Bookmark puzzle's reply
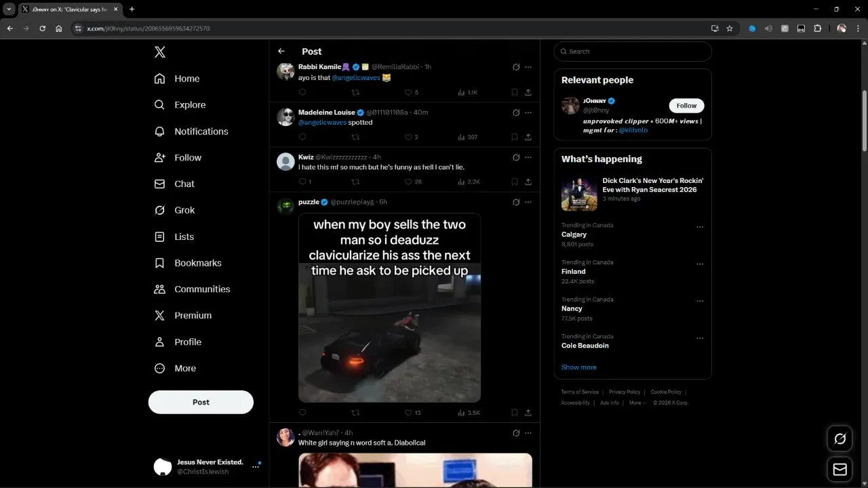Image resolution: width=868 pixels, height=488 pixels. [515, 413]
